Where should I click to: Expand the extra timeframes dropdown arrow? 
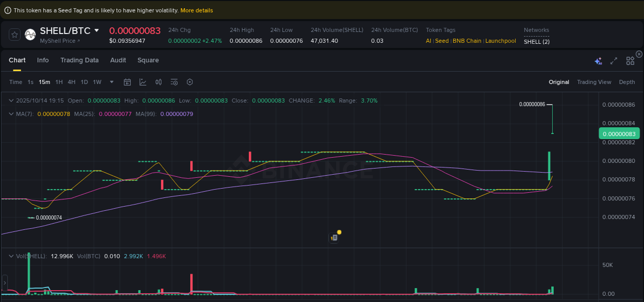click(x=111, y=82)
